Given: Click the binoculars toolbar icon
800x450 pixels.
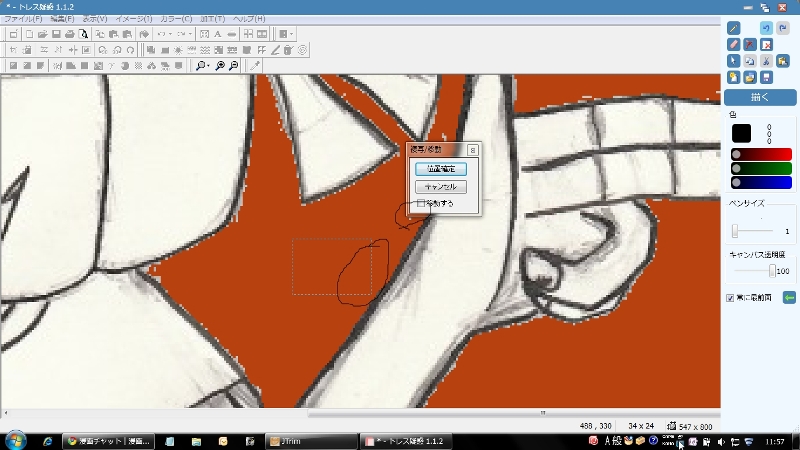Looking at the screenshot, I should 152,66.
